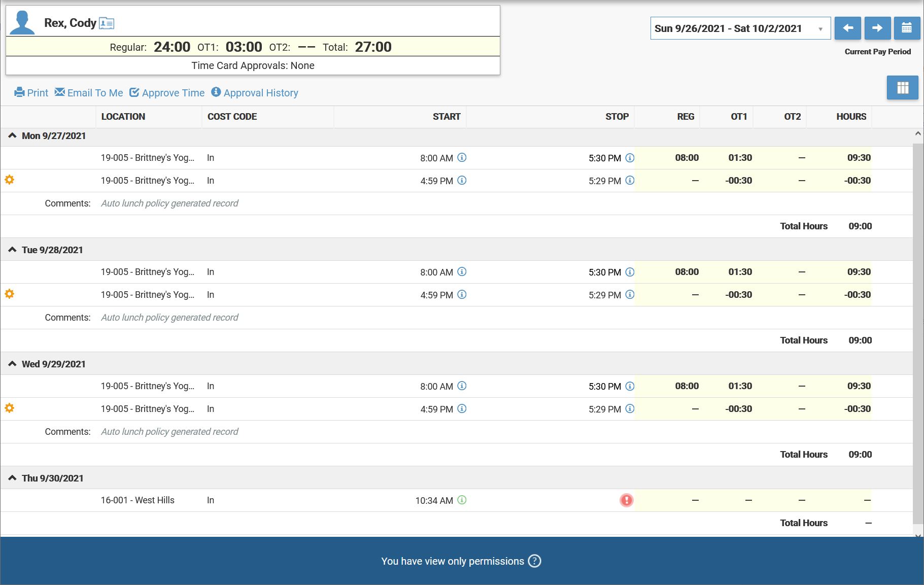The image size is (924, 585).
Task: Open employee ID card icon beside Rex, Cody
Action: (107, 23)
